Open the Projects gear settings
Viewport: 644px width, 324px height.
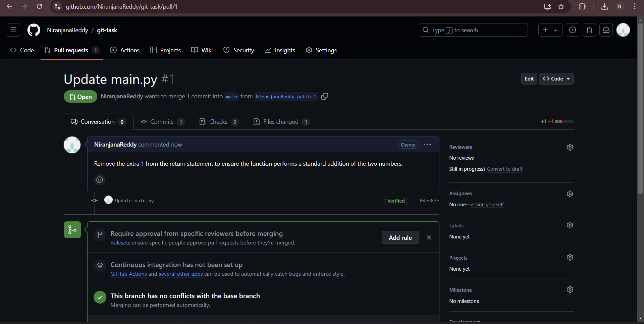[x=570, y=257]
